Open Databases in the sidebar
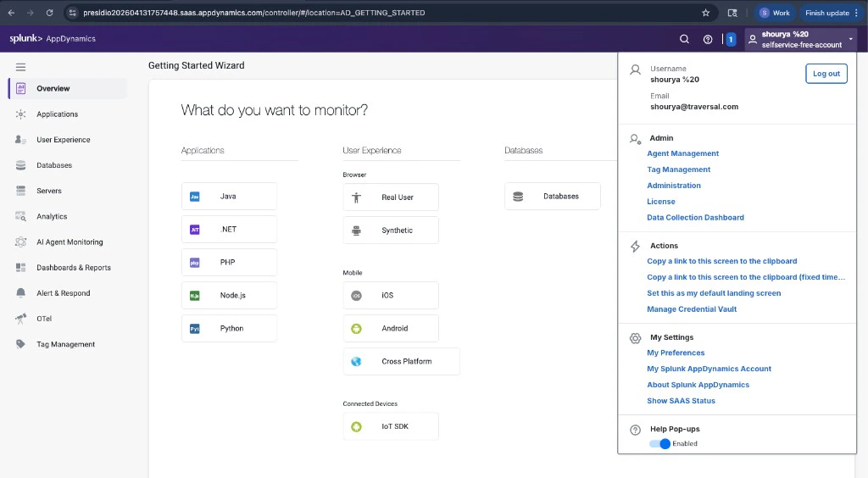The image size is (868, 478). pos(54,165)
